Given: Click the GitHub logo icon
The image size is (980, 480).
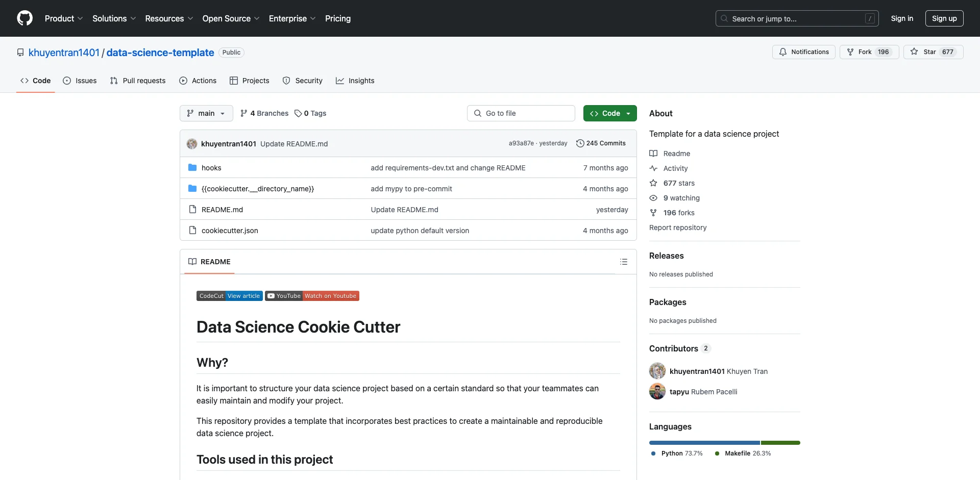Looking at the screenshot, I should pos(24,18).
